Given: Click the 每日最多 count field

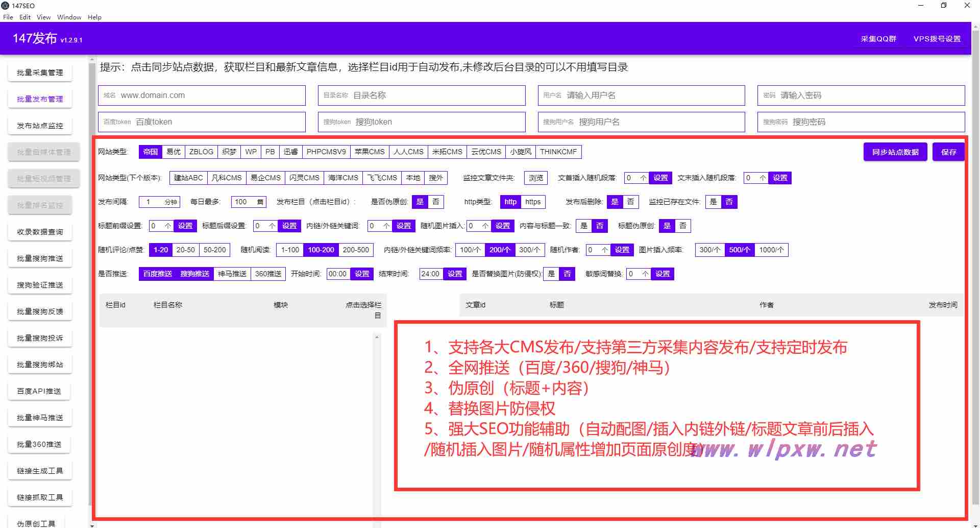Looking at the screenshot, I should pos(249,202).
